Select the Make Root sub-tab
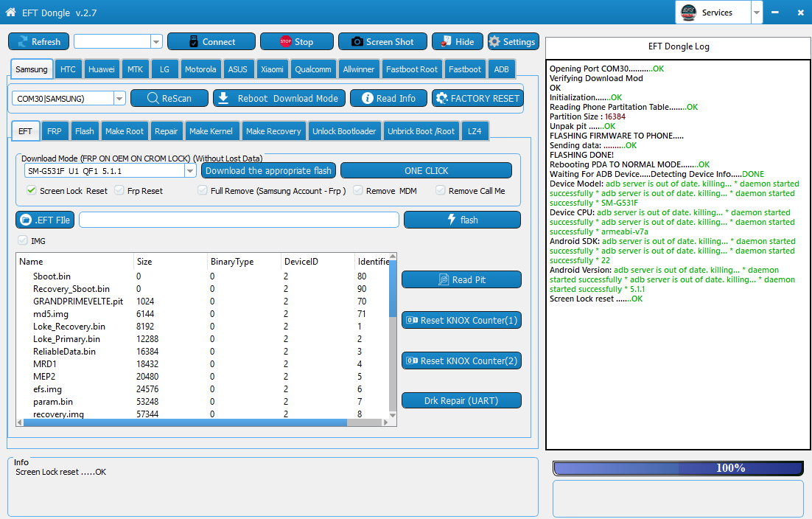 tap(125, 131)
